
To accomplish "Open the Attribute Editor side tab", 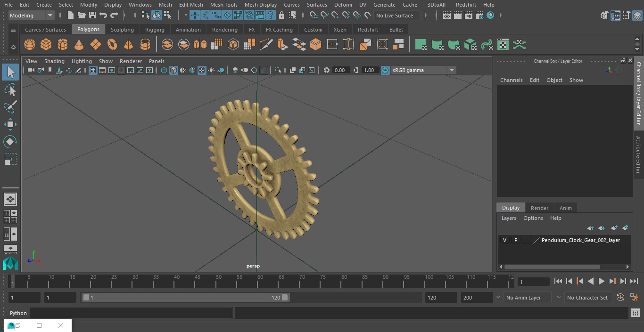I will (638, 155).
